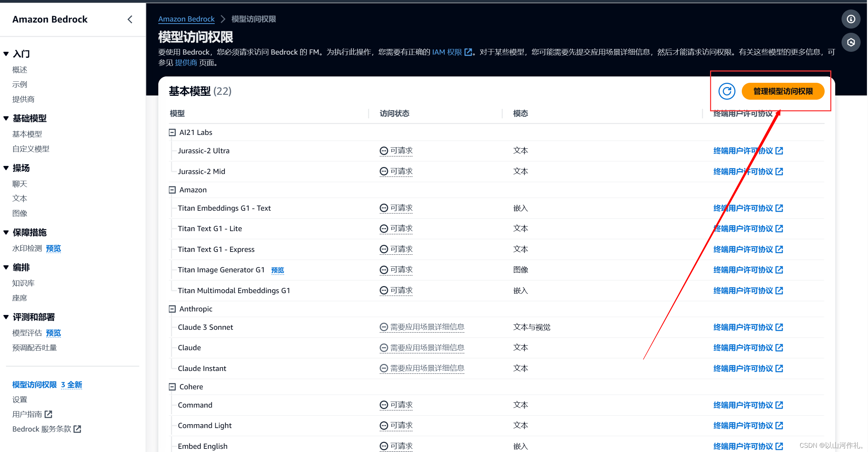Open the 聊天 playground

click(20, 184)
